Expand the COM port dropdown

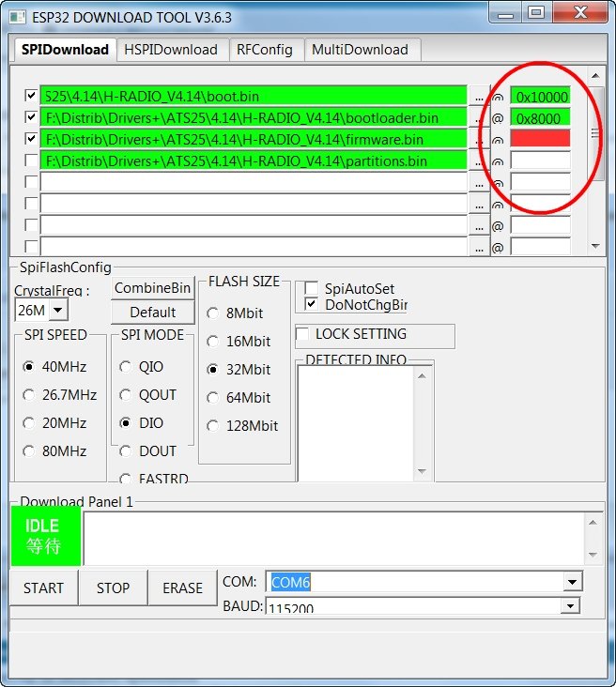572,582
